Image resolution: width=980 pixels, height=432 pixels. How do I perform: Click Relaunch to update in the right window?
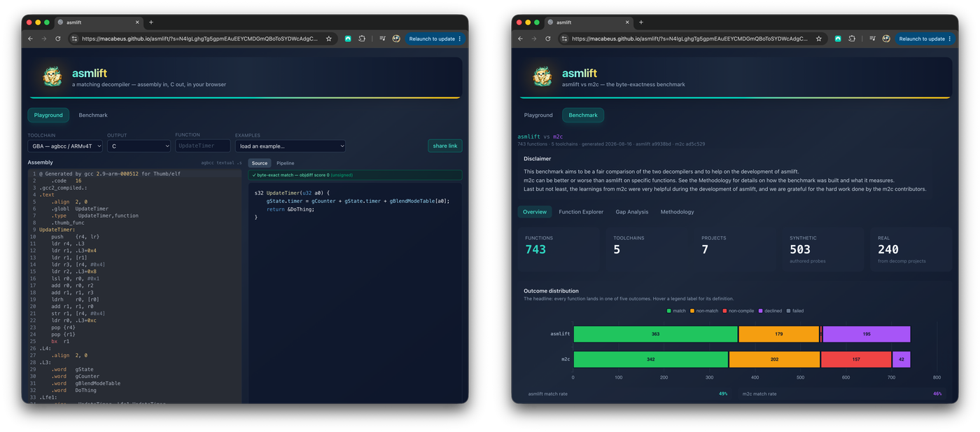pyautogui.click(x=925, y=39)
